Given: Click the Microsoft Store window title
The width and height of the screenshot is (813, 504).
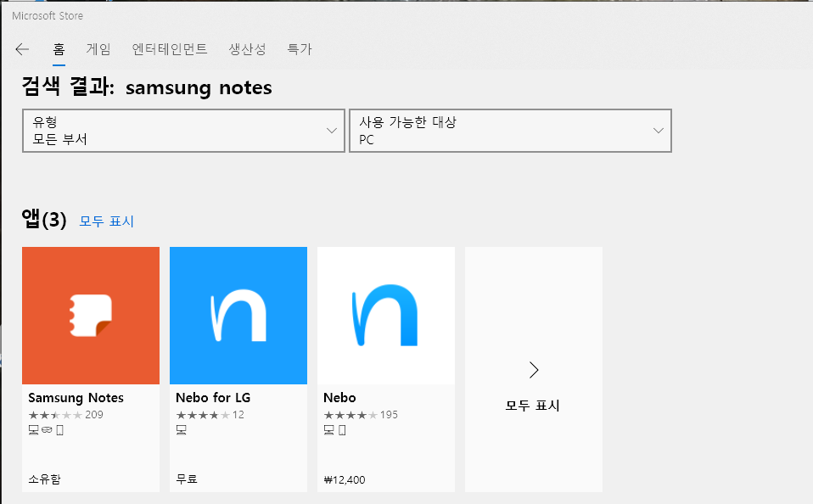Looking at the screenshot, I should (x=48, y=16).
